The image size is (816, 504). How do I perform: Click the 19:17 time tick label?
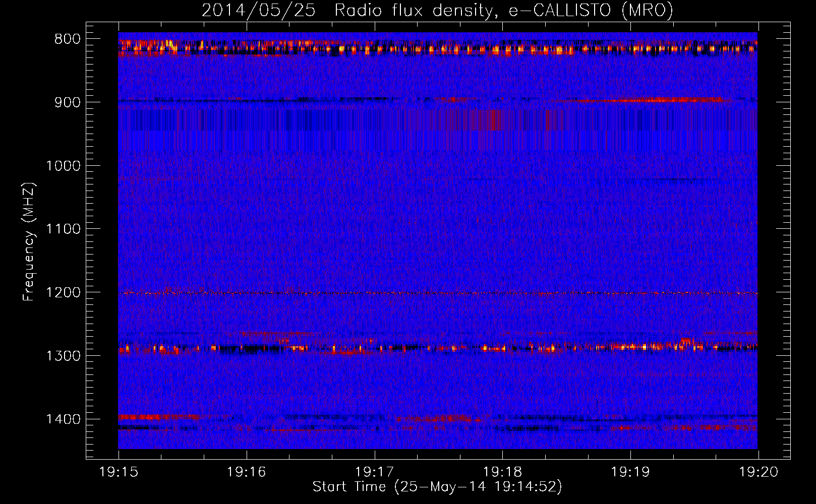pos(375,472)
